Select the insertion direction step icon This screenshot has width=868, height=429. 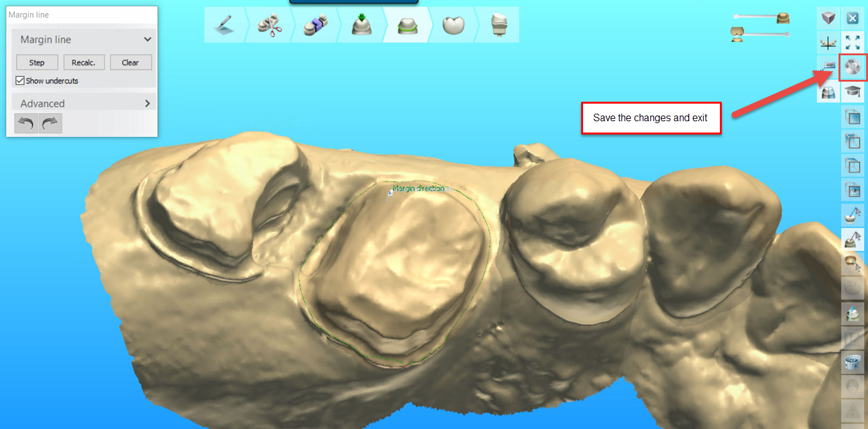point(363,24)
